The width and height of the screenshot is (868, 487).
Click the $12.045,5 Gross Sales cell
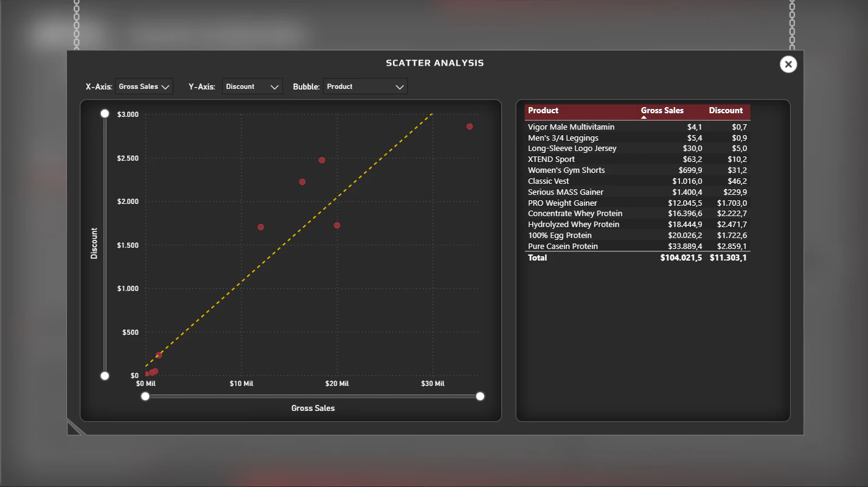point(686,203)
